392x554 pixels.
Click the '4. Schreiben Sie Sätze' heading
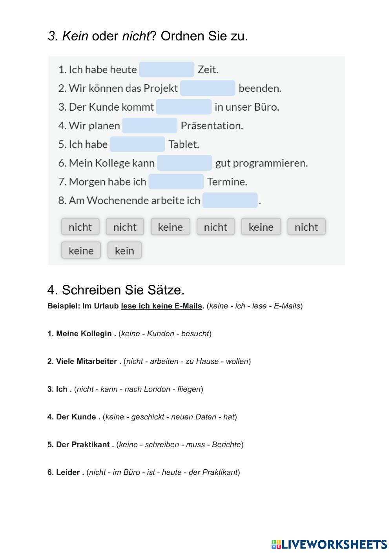tap(116, 290)
